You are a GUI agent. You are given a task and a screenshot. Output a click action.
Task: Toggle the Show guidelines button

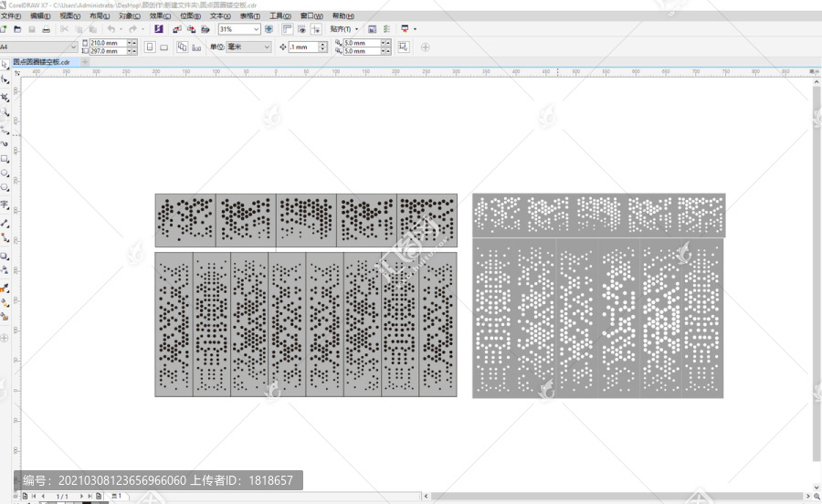coord(316,29)
